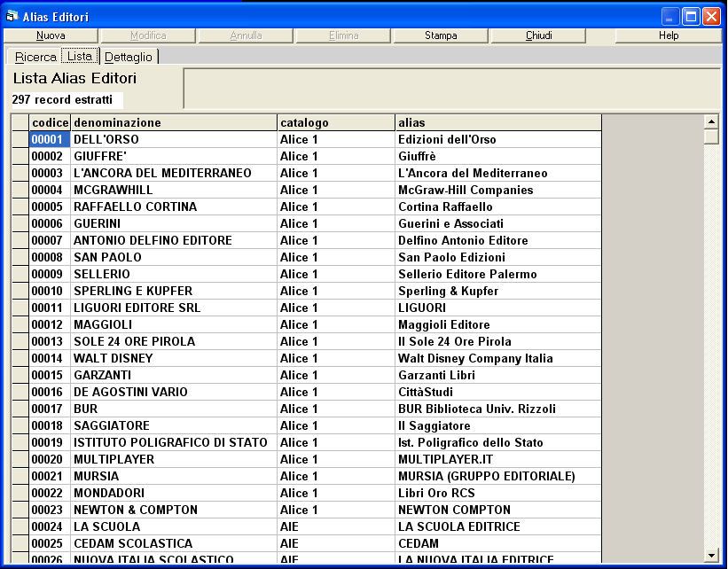This screenshot has height=569, width=728.
Task: Click the MULTIPLAYER denomination cell
Action: 174,459
